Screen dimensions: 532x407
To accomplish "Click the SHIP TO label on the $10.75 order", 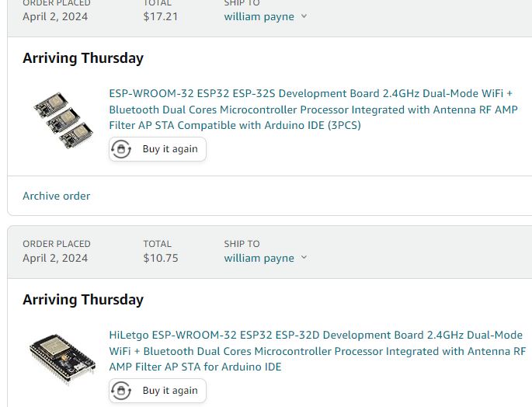I will [x=242, y=244].
